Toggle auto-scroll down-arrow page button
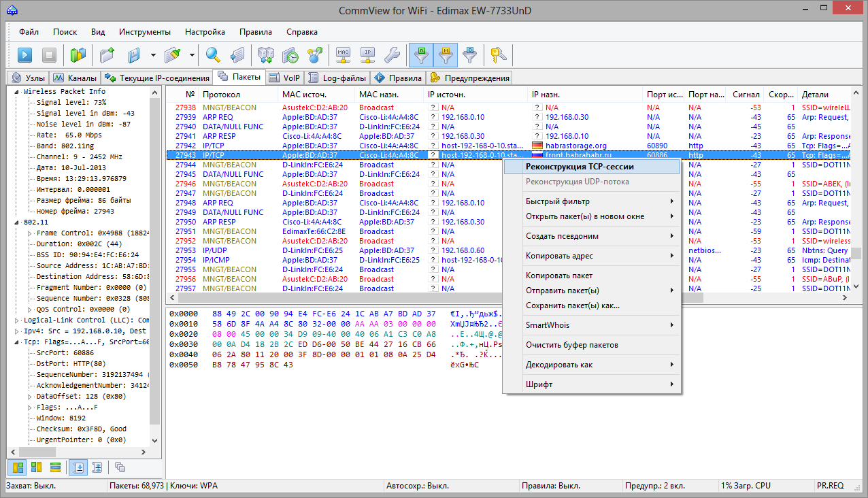This screenshot has width=868, height=498. 78,467
